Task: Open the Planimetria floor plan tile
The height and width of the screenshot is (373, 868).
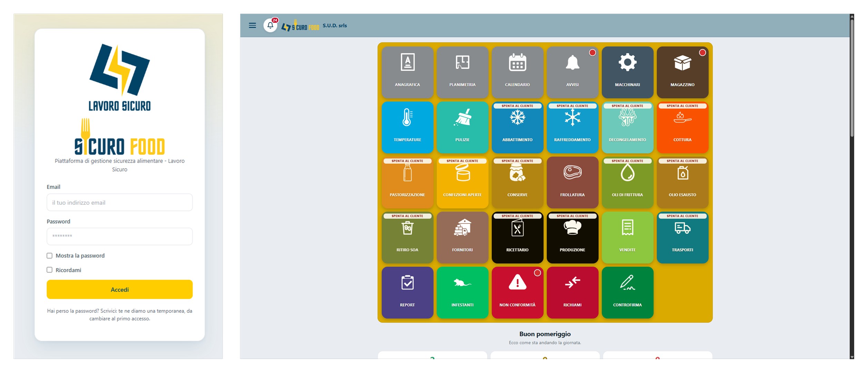Action: [x=462, y=72]
